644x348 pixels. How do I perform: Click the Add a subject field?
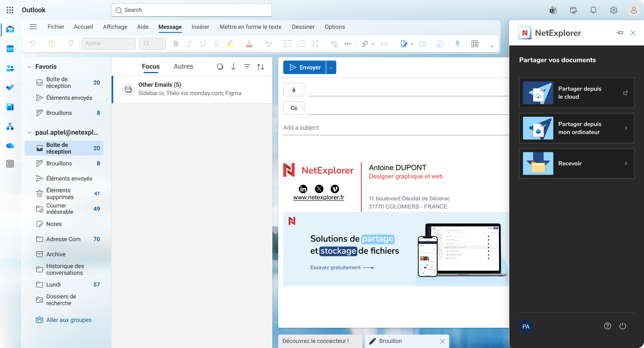(x=379, y=128)
